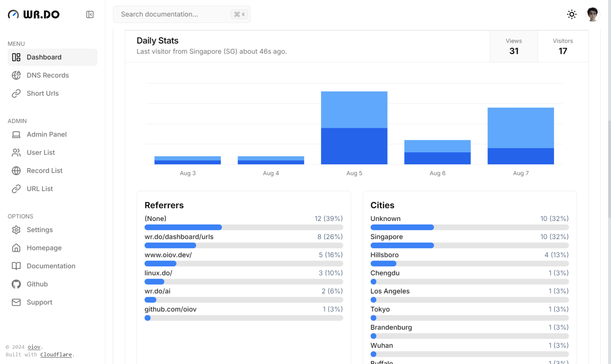Click the DNS Records globe icon
611x364 pixels.
(16, 75)
